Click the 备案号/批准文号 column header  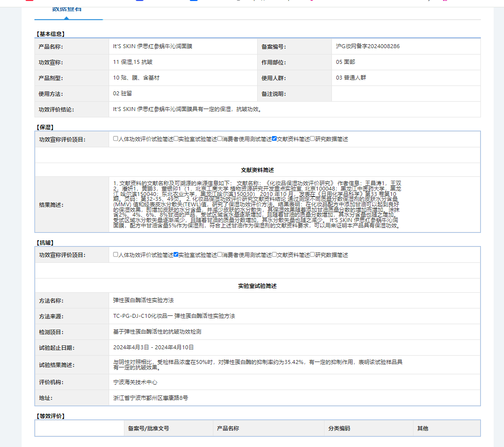click(148, 428)
